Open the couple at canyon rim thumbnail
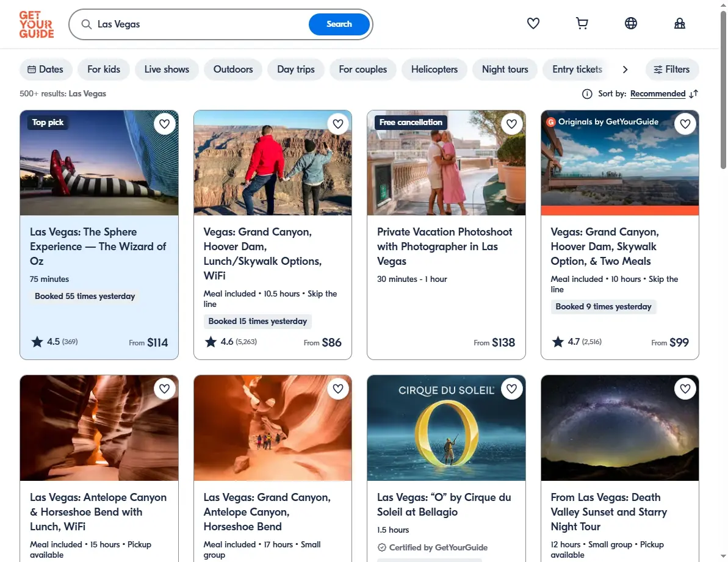This screenshot has height=562, width=728. [x=273, y=163]
